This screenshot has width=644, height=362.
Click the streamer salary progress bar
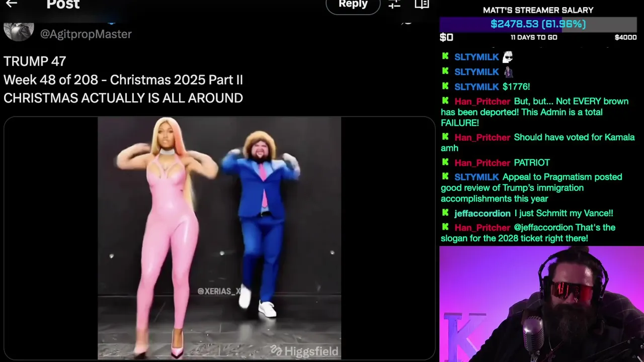538,24
